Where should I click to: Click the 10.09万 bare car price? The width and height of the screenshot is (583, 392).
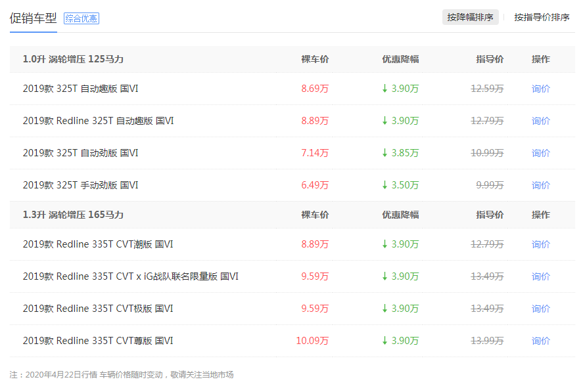click(x=312, y=341)
